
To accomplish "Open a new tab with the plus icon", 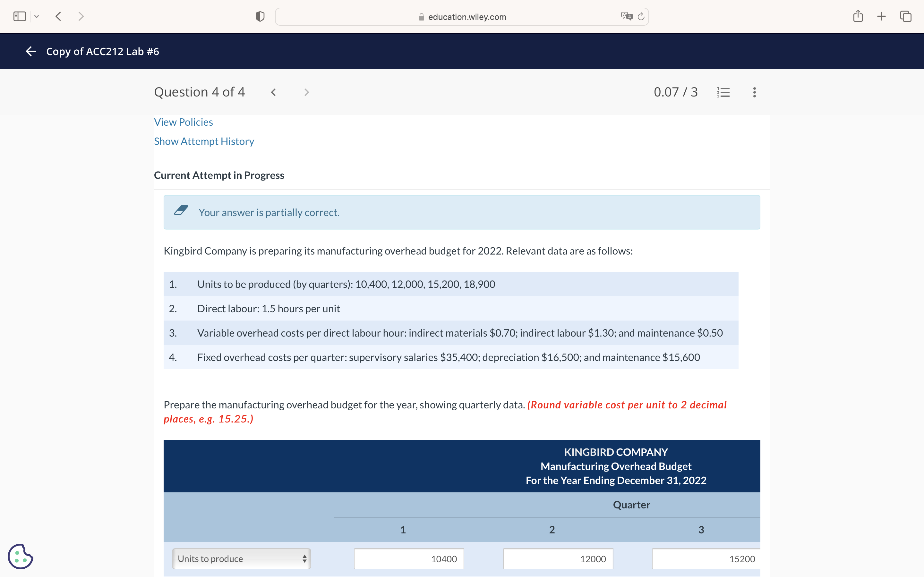I will coord(881,16).
